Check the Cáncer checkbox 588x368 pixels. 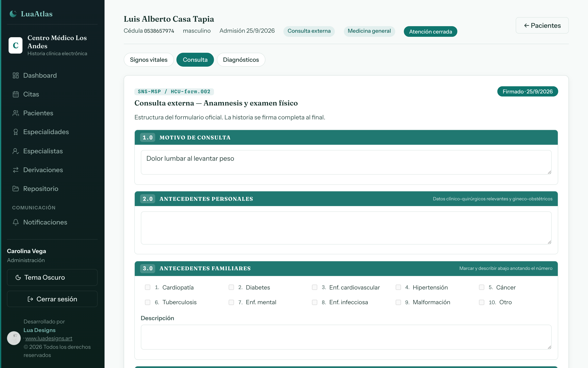(x=482, y=287)
